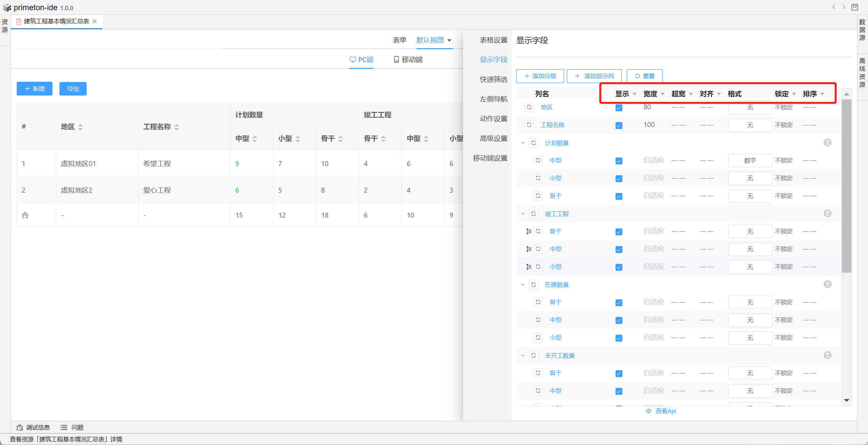Click the 查看Api link
Image resolution: width=868 pixels, height=445 pixels.
click(x=661, y=411)
